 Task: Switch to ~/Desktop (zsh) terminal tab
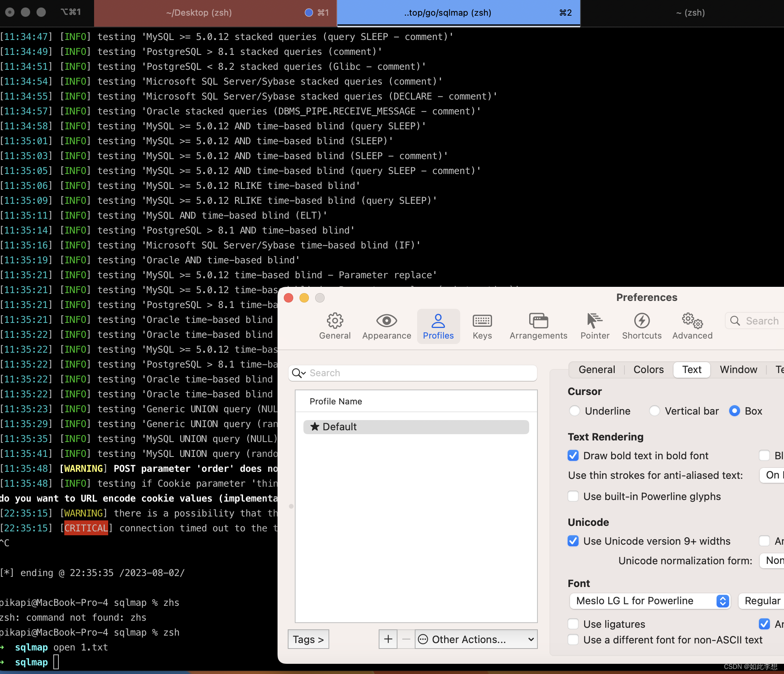(215, 13)
